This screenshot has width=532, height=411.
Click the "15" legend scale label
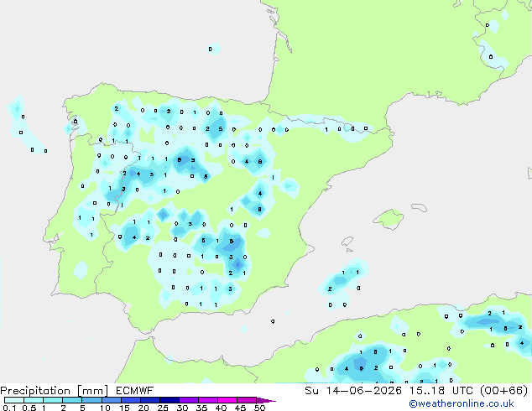(x=124, y=408)
